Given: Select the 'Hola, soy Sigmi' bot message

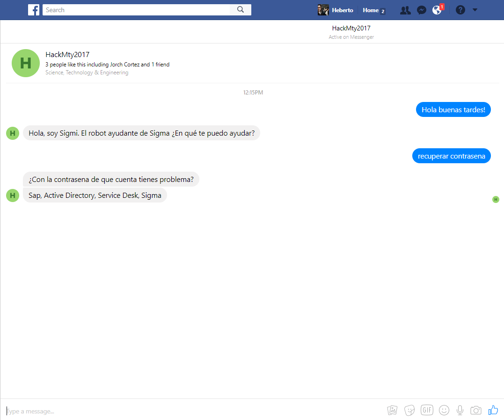Looking at the screenshot, I should click(x=141, y=133).
